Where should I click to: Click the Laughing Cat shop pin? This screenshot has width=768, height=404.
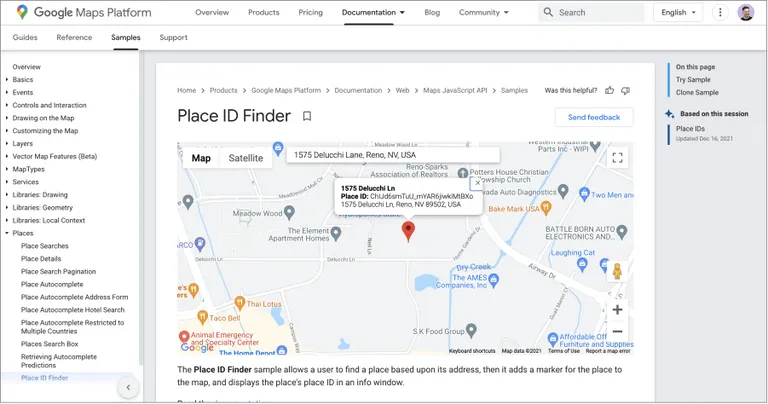tap(582, 264)
